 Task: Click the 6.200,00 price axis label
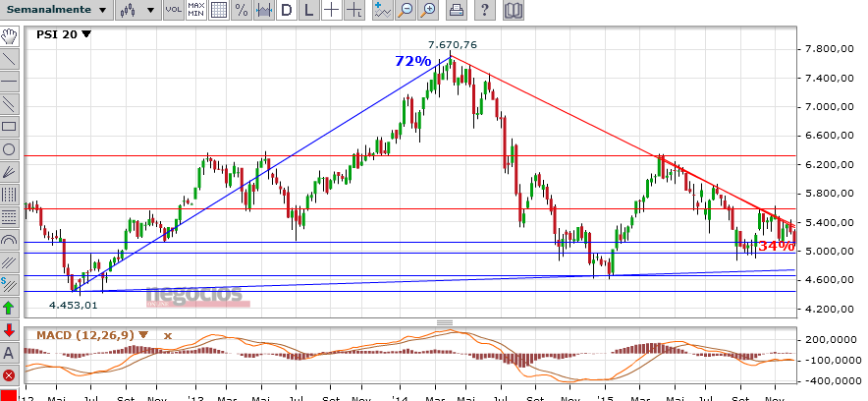point(828,164)
